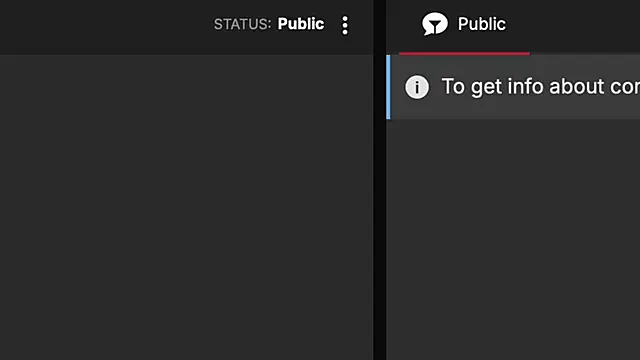Click the red active-tab underline beneath Public
The width and height of the screenshot is (640, 360).
(x=464, y=53)
